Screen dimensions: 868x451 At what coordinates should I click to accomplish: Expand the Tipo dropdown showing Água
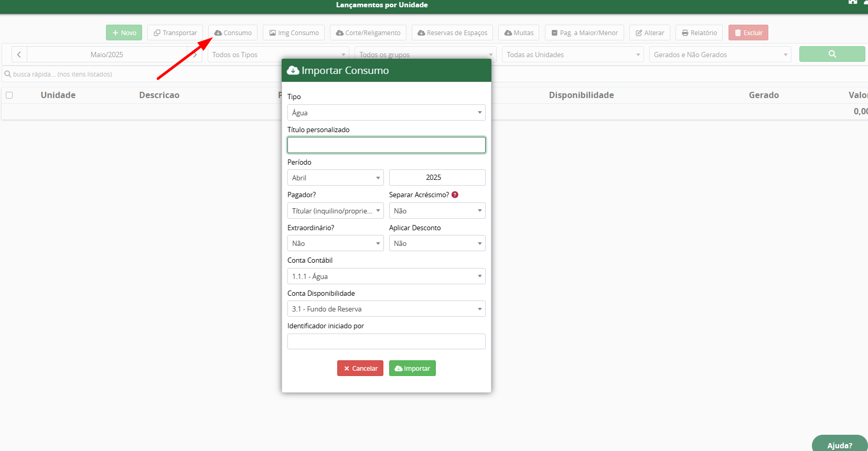pyautogui.click(x=386, y=113)
